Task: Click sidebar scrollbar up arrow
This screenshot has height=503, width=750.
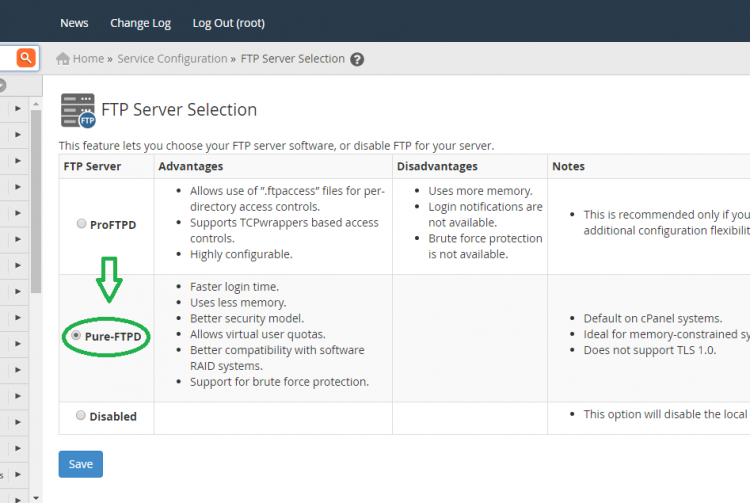Action: pos(36,104)
